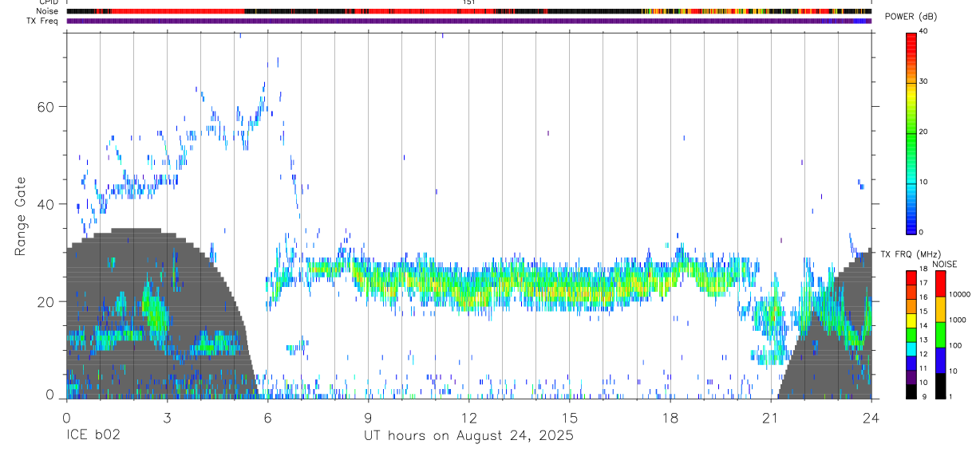Viewport: 980px width, 452px height.
Task: Click the TX FRQ (MHz) legend title
Action: point(911,254)
